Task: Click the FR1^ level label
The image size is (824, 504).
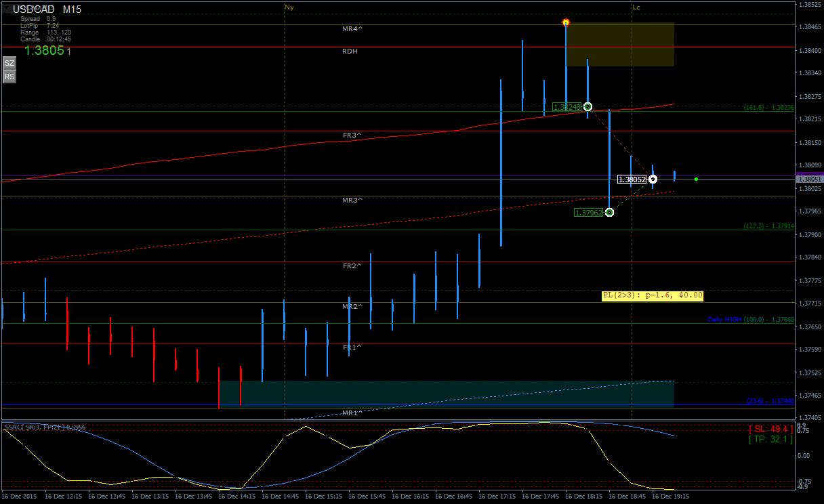Action: [352, 348]
